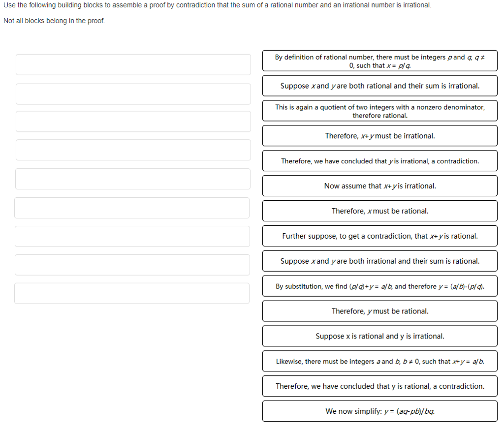This screenshot has height=430, width=504.
Task: Click "Suppose x and y are both rational" block
Action: (379, 86)
